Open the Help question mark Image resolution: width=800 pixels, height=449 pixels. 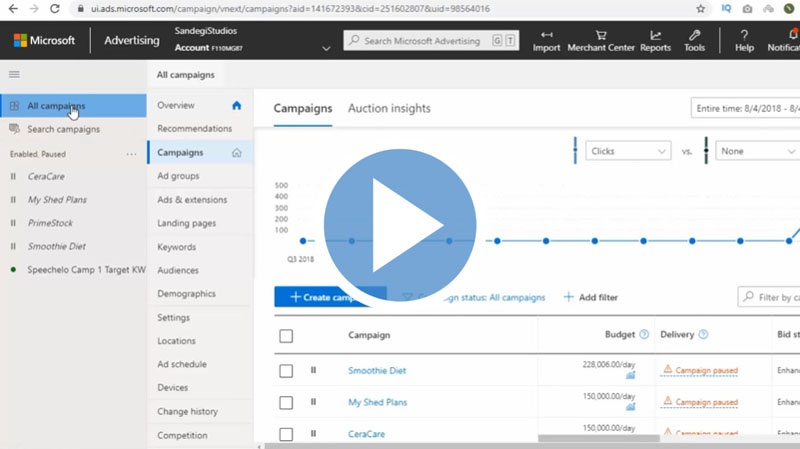pyautogui.click(x=744, y=41)
